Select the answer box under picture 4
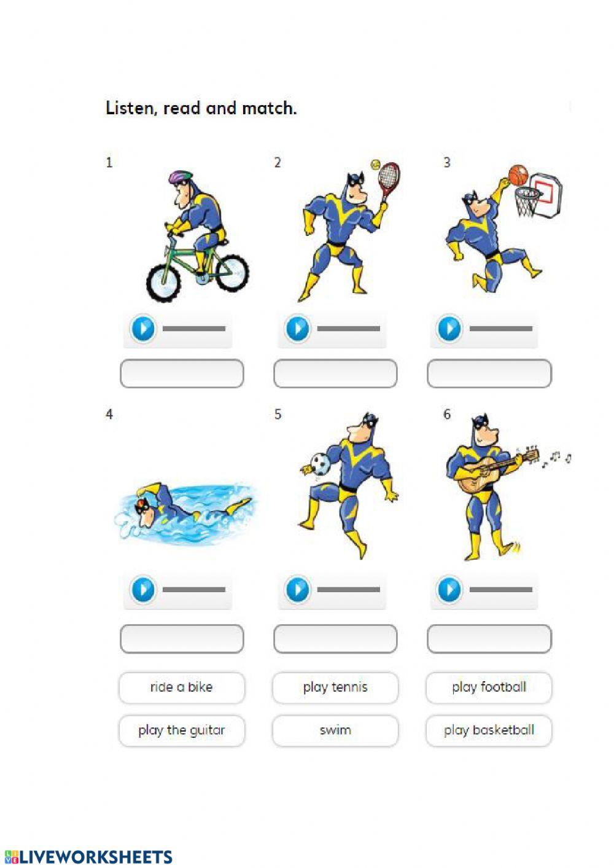This screenshot has width=614, height=868. pos(182,639)
